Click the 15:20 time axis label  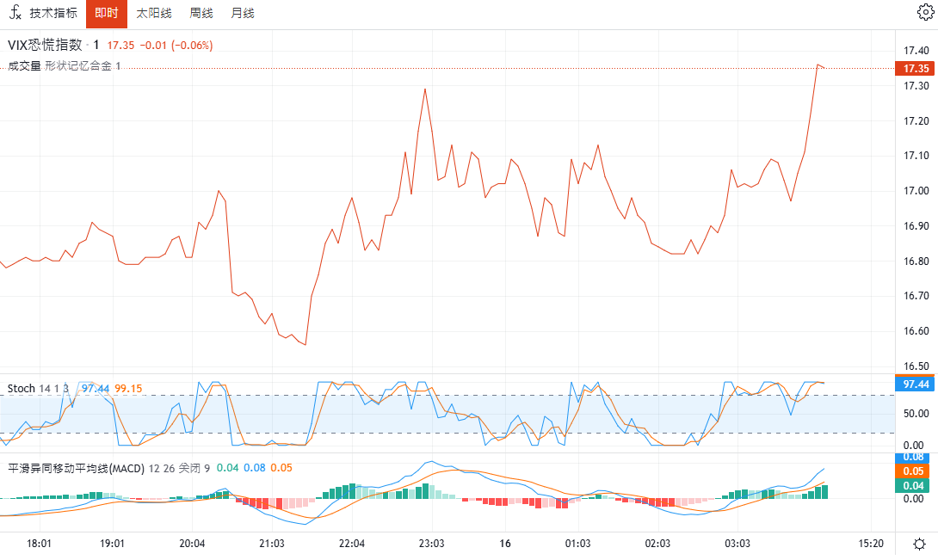click(x=870, y=544)
